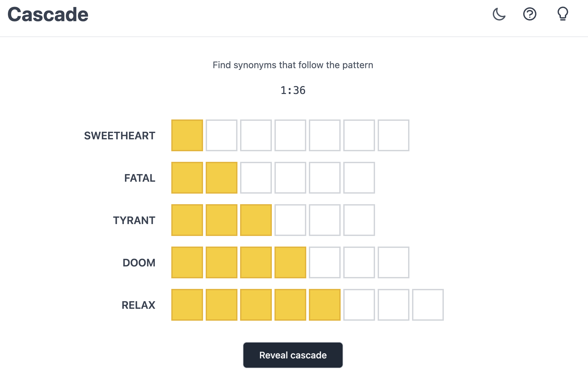Viewport: 588px width, 370px height.
Task: Select the fifth box in DOOM row
Action: click(325, 262)
